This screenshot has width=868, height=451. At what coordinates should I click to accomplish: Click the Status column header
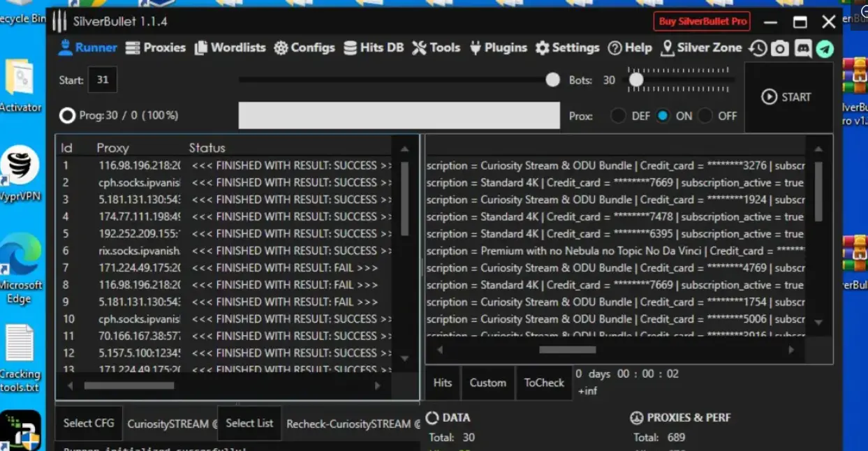coord(207,148)
